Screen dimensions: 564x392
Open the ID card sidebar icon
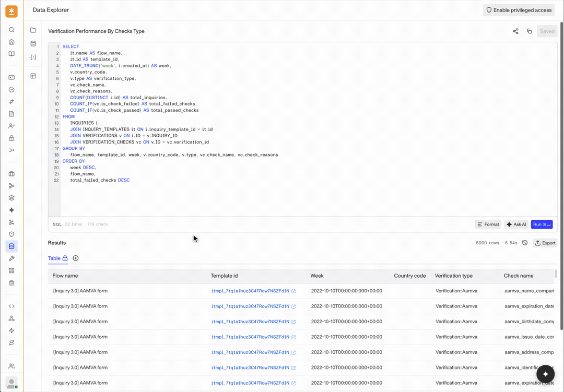pyautogui.click(x=11, y=77)
